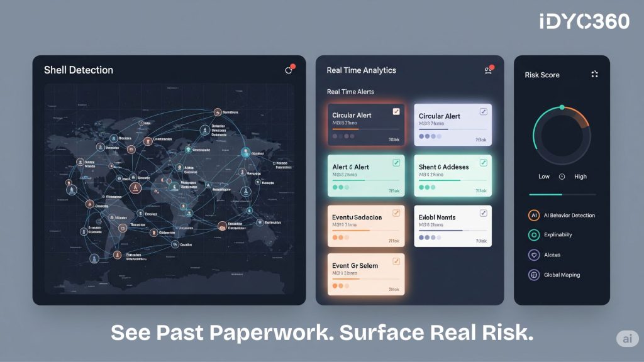
Task: Select the AI Behavior Detection icon
Action: click(534, 215)
